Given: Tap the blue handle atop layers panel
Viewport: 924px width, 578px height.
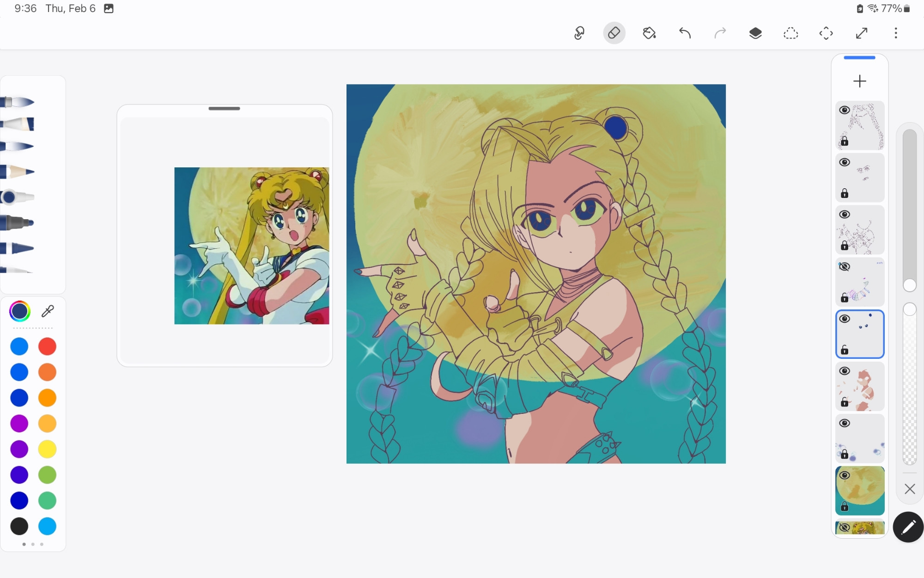Looking at the screenshot, I should (x=860, y=58).
